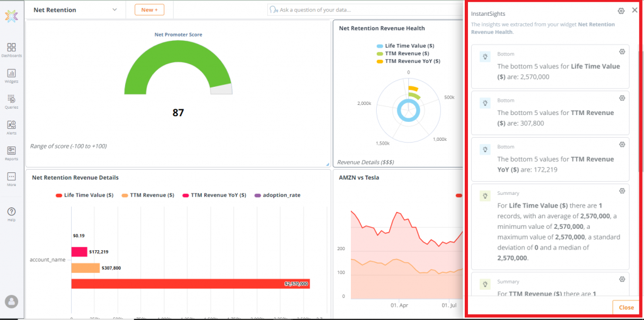Click the resize handle of Net Promoter widget
Viewport: 644px width, 320px height.
coord(328,164)
